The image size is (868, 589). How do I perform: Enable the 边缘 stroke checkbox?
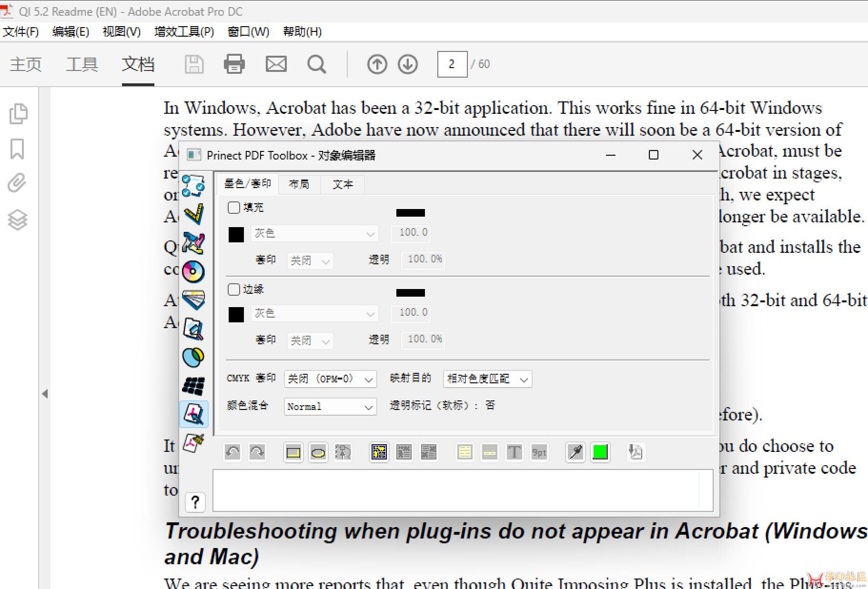point(234,290)
